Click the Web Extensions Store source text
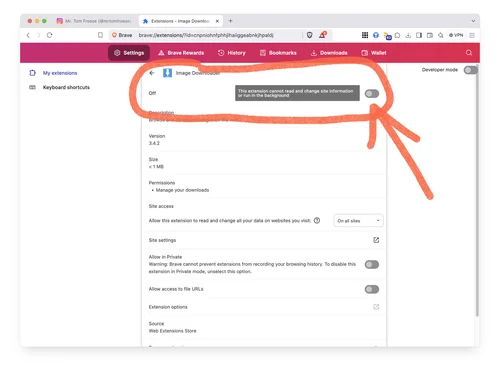This screenshot has height=373, width=500. (172, 331)
